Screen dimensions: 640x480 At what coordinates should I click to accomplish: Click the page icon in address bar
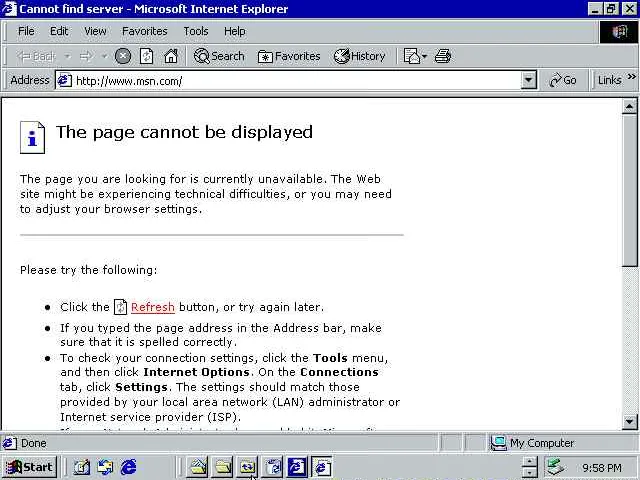[64, 80]
